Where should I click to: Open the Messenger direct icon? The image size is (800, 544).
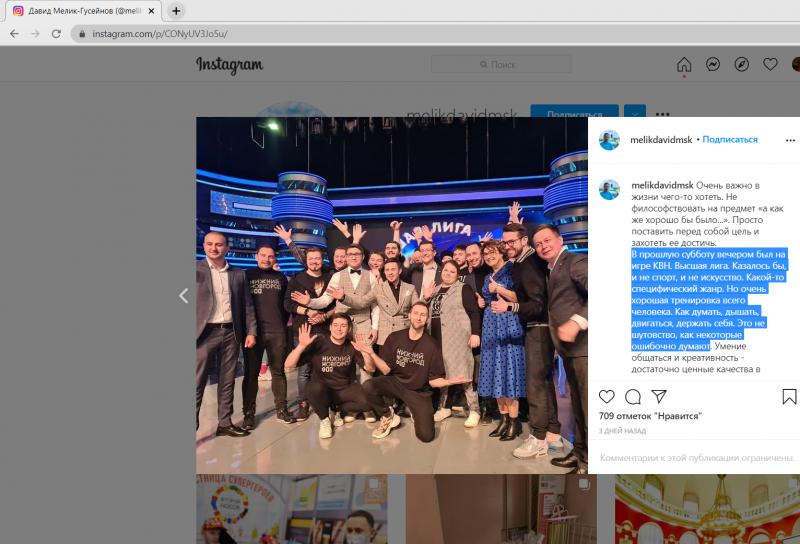click(x=713, y=64)
